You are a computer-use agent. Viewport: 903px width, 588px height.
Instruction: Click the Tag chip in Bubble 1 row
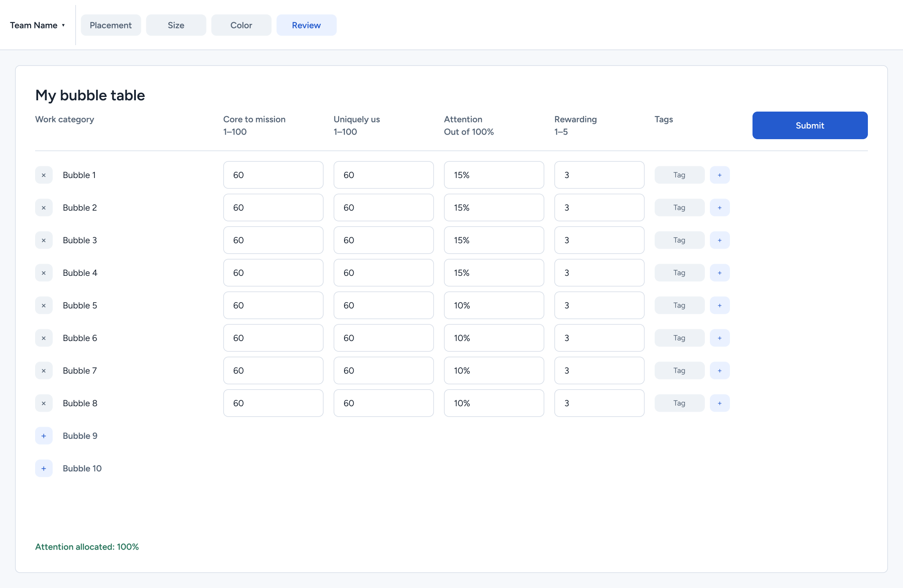pos(679,175)
